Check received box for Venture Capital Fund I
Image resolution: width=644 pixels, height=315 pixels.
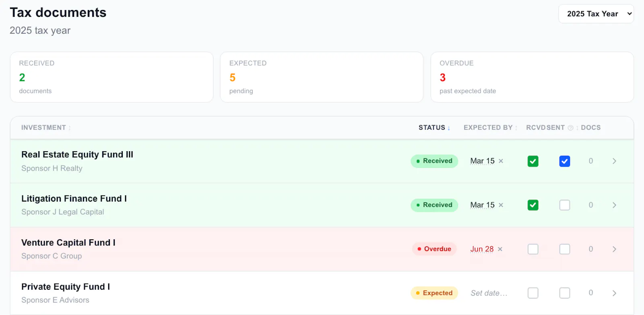pyautogui.click(x=533, y=249)
